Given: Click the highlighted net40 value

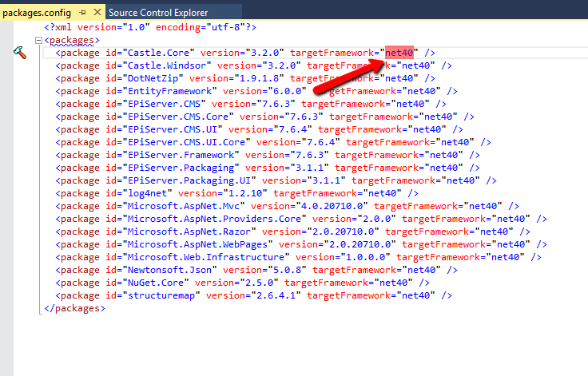Looking at the screenshot, I should click(399, 53).
